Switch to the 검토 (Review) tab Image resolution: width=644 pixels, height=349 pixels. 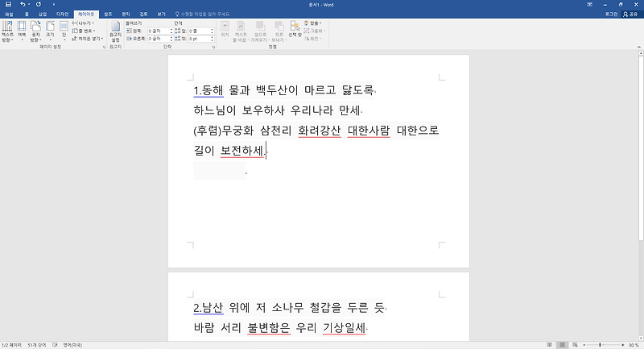(143, 14)
